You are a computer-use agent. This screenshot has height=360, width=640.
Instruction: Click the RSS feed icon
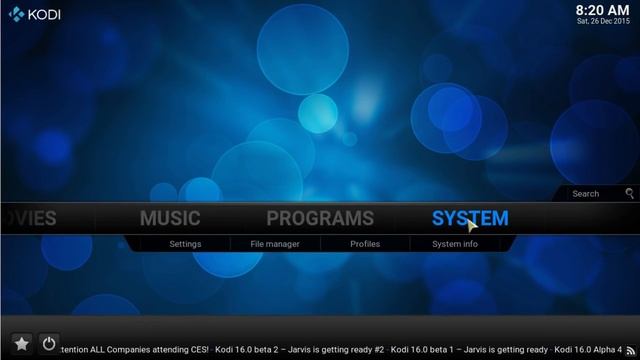point(631,351)
